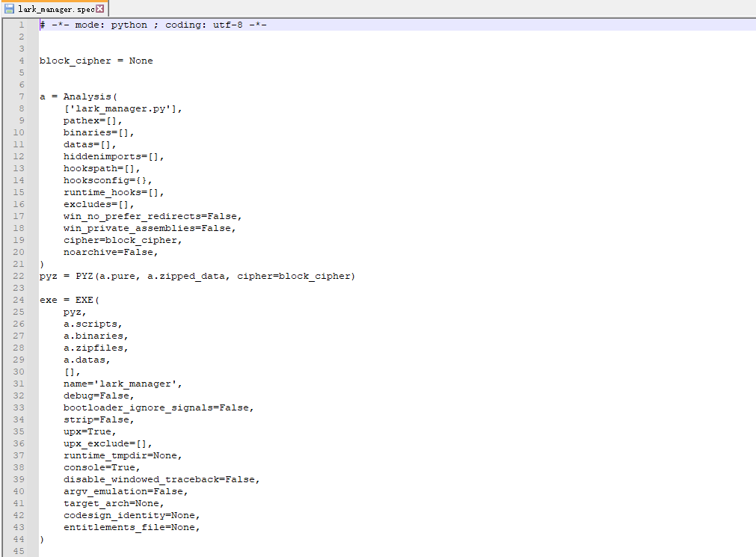Click 'win_no_prefer_redirects=False,' line
Screen dimensions: 756x557
[153, 216]
